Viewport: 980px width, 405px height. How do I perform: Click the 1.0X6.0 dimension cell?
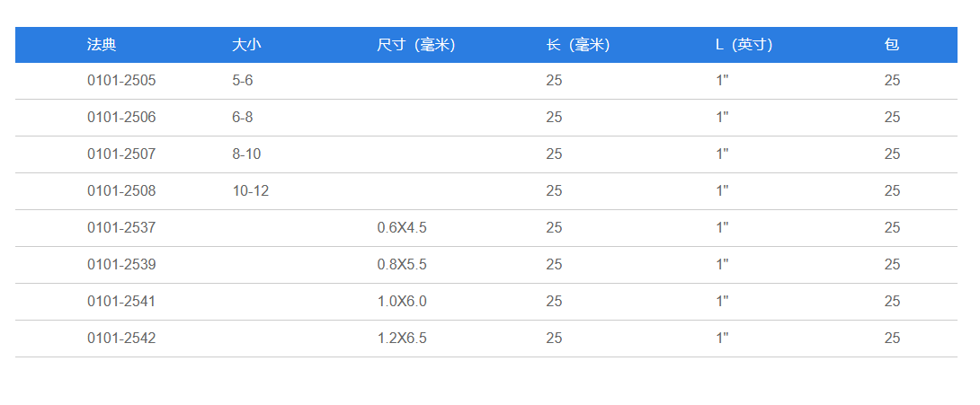coord(402,302)
